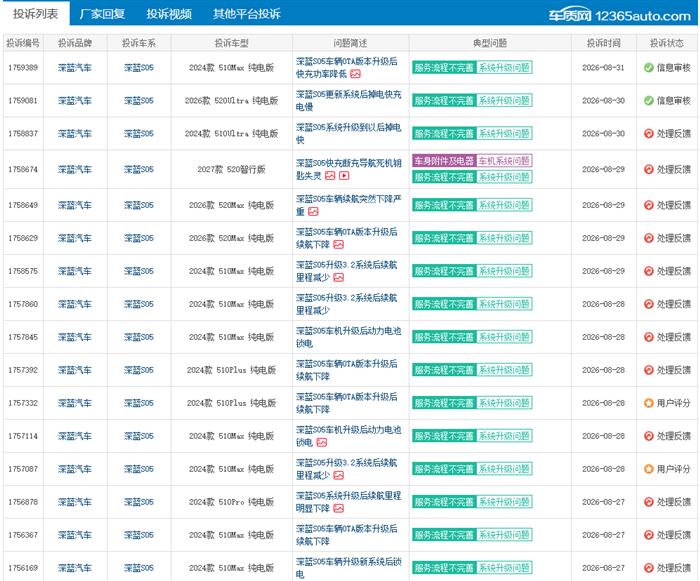Screen dimensions: 700x581
Task: Click red 处理反馈 status icon for 1757392
Action: click(649, 370)
